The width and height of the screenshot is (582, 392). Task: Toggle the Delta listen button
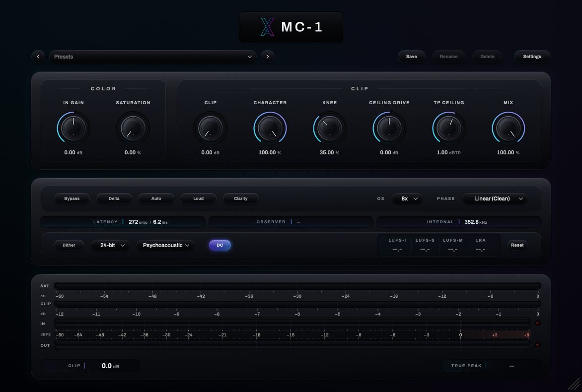[x=114, y=199]
